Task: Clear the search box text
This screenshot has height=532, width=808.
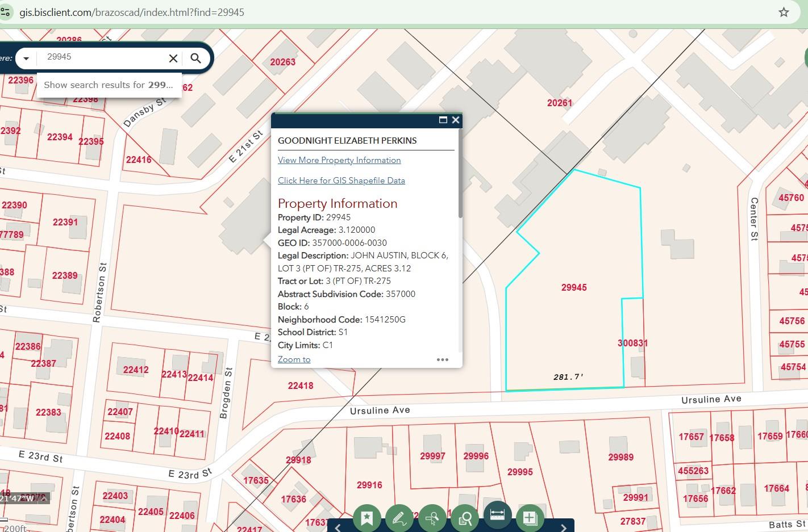Action: pos(173,58)
